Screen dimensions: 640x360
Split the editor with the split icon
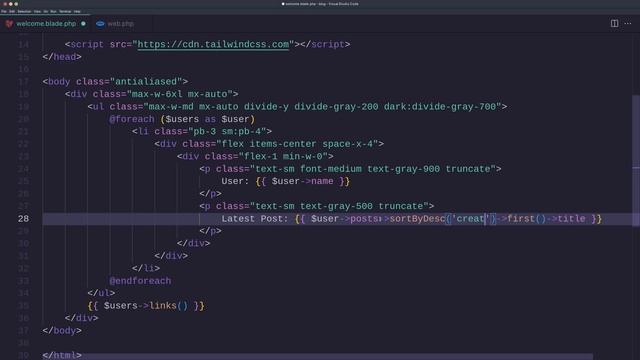[x=614, y=24]
